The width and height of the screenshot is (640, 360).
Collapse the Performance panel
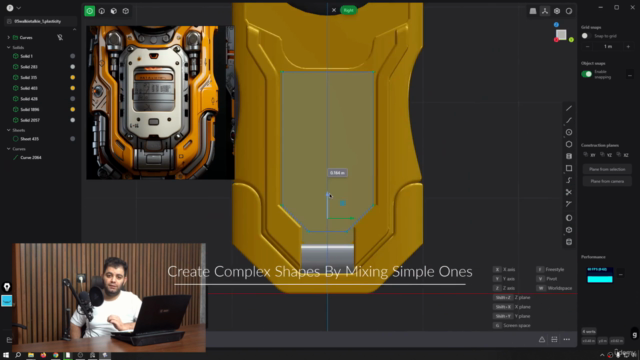(x=621, y=274)
